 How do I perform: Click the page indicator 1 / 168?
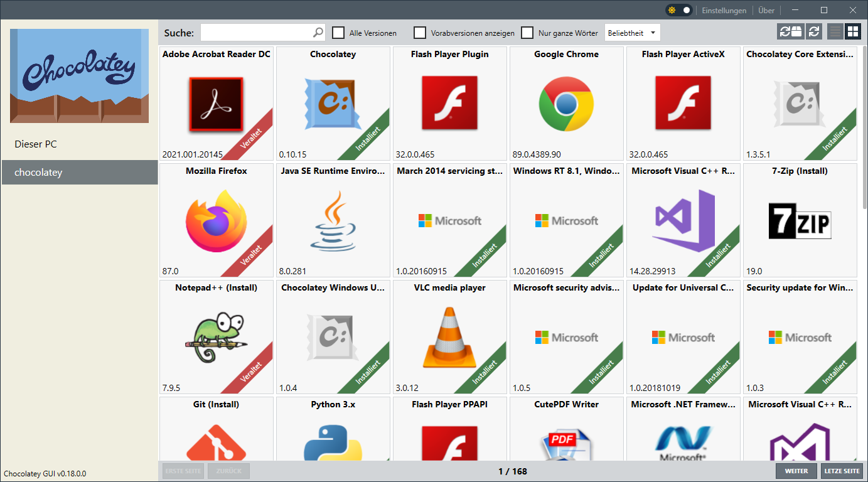513,471
